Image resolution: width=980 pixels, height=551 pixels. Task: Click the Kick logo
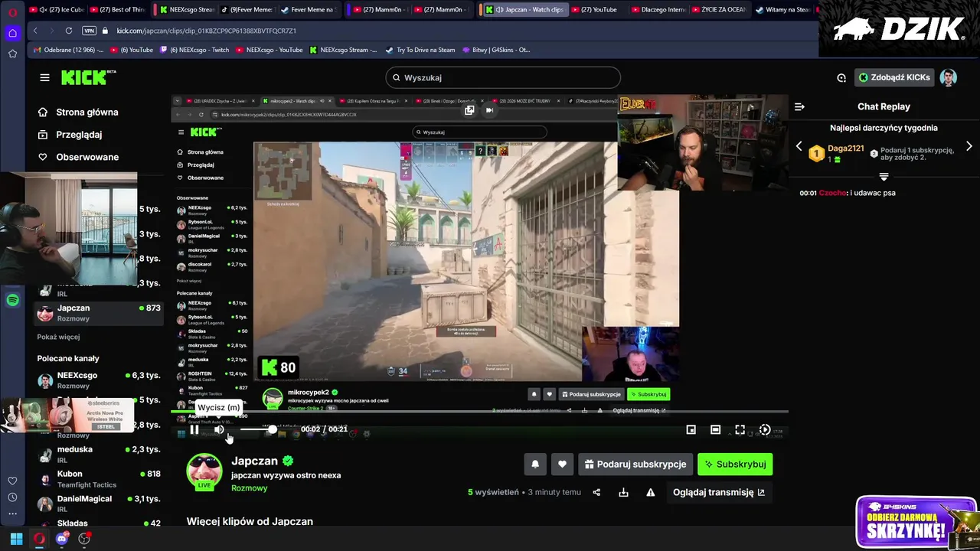tap(88, 77)
